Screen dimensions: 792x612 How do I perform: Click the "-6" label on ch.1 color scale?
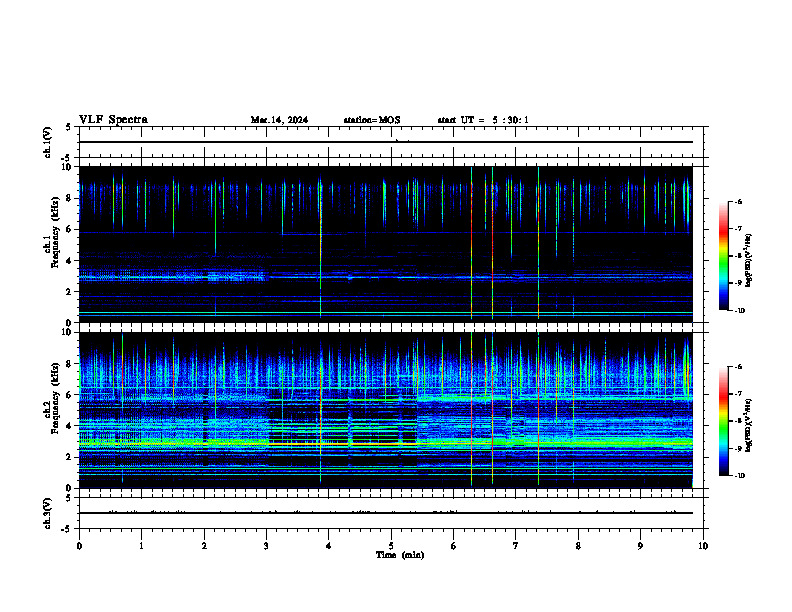click(x=738, y=201)
